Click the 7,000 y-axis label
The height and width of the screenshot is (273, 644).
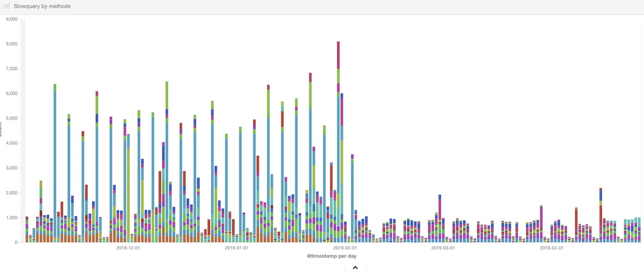11,69
